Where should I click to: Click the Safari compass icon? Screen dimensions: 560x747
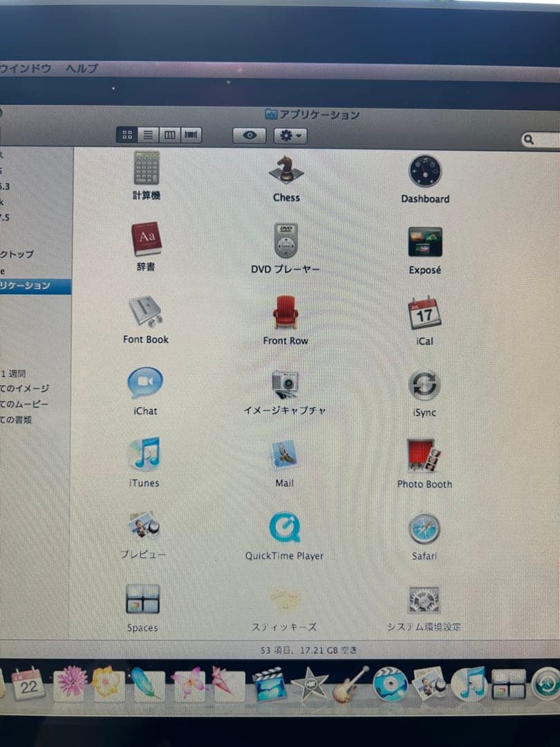[424, 529]
